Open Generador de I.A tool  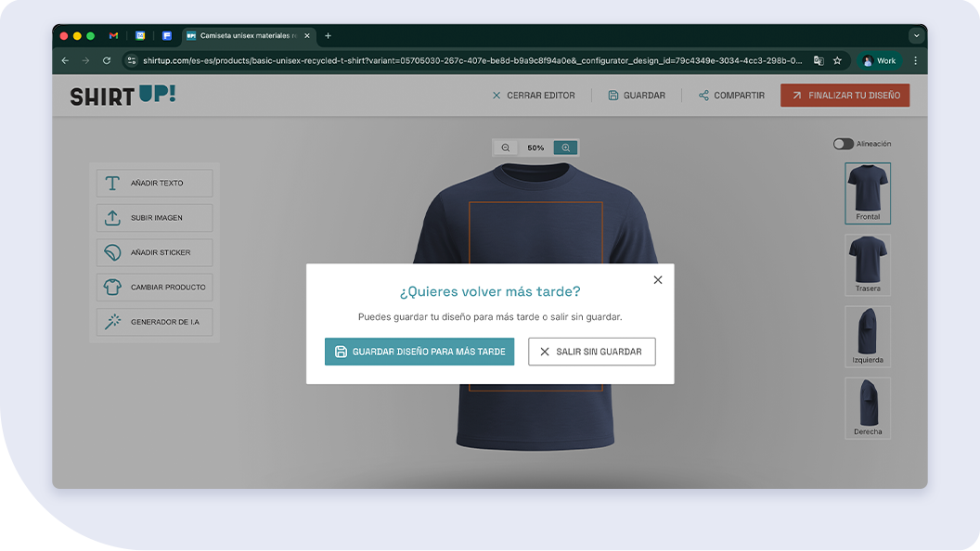point(154,322)
